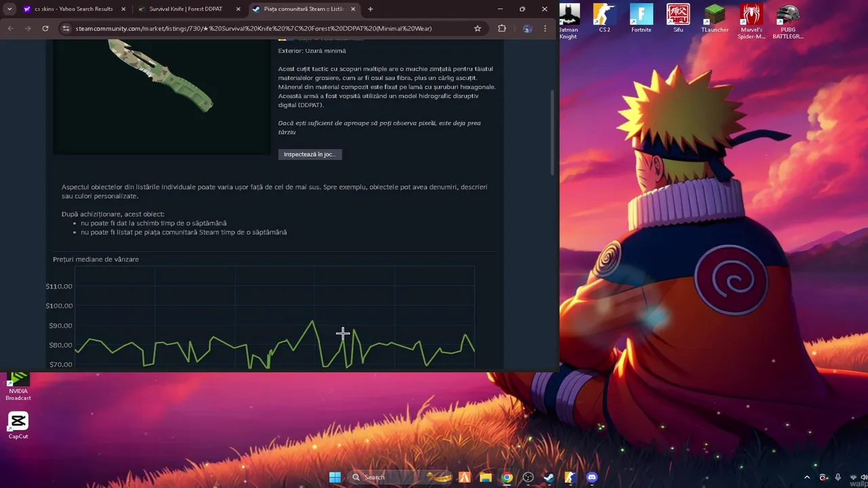The image size is (868, 488).
Task: Open TLauncher desktop shortcut
Action: [715, 18]
